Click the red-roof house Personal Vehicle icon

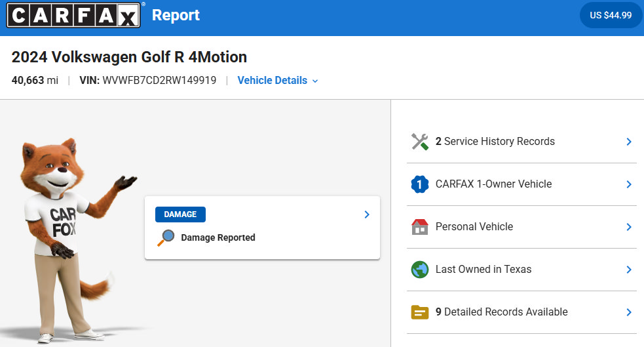420,227
